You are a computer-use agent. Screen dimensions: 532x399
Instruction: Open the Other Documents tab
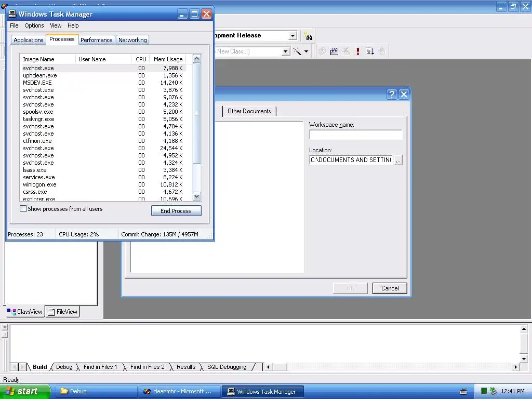(x=249, y=111)
